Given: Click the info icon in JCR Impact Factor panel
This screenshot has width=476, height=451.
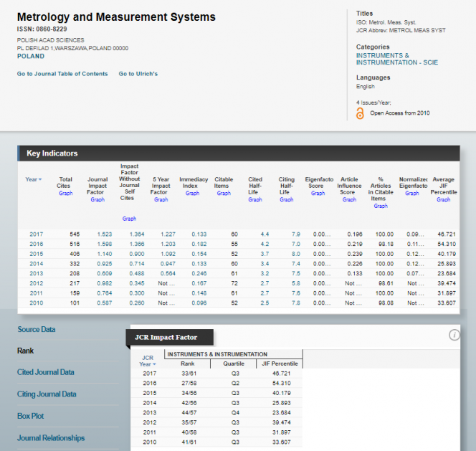Looking at the screenshot, I should [454, 336].
